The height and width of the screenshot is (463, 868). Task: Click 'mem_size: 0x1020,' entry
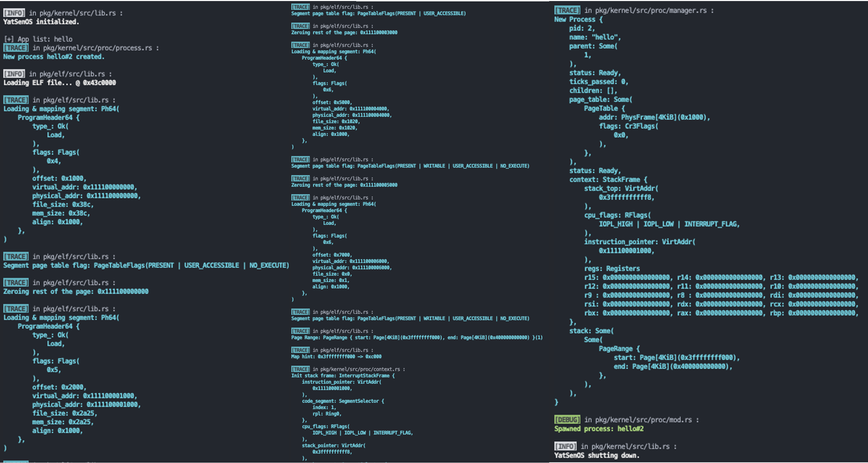(x=335, y=128)
